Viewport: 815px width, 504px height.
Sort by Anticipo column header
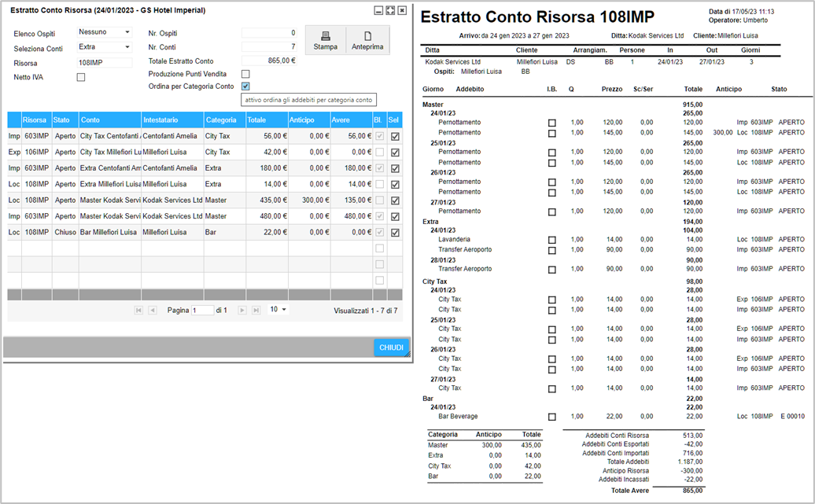(309, 120)
